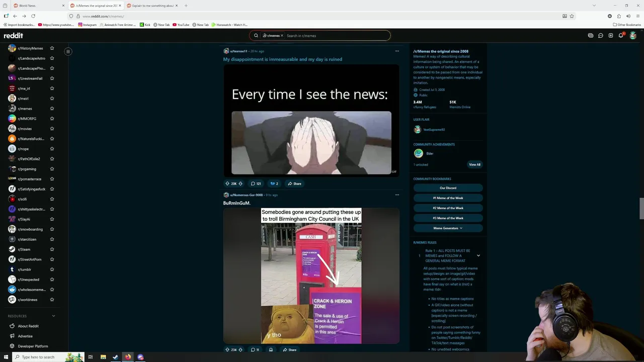
Task: Click the browser address bar URL
Action: point(104,16)
